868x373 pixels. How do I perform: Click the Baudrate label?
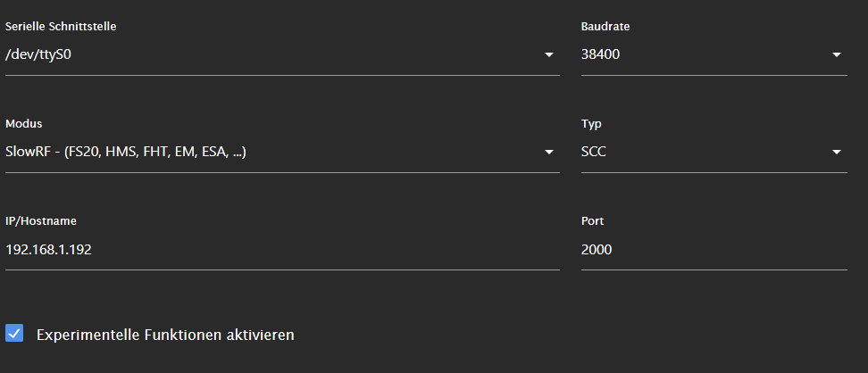pyautogui.click(x=605, y=26)
